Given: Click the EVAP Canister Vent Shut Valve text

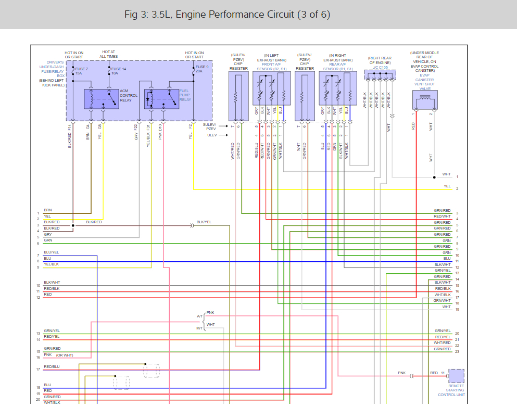Looking at the screenshot, I should (x=424, y=78).
